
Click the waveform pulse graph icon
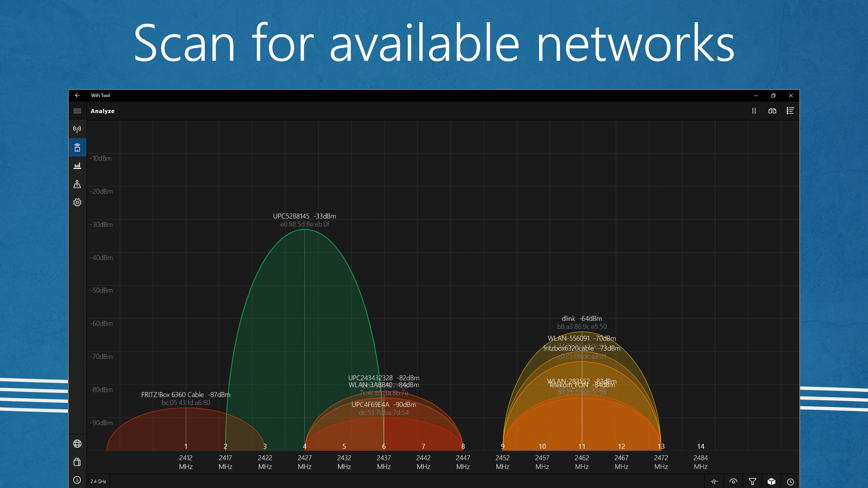[714, 481]
